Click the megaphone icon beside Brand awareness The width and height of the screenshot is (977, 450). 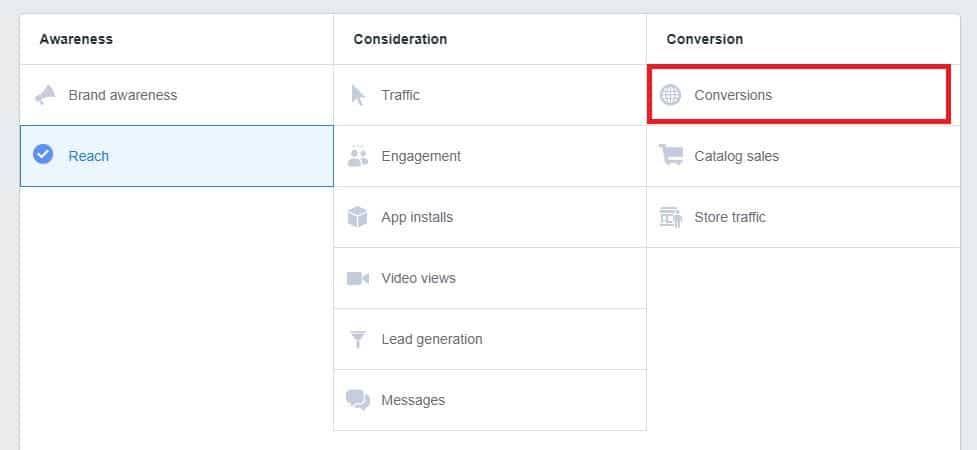(x=44, y=95)
